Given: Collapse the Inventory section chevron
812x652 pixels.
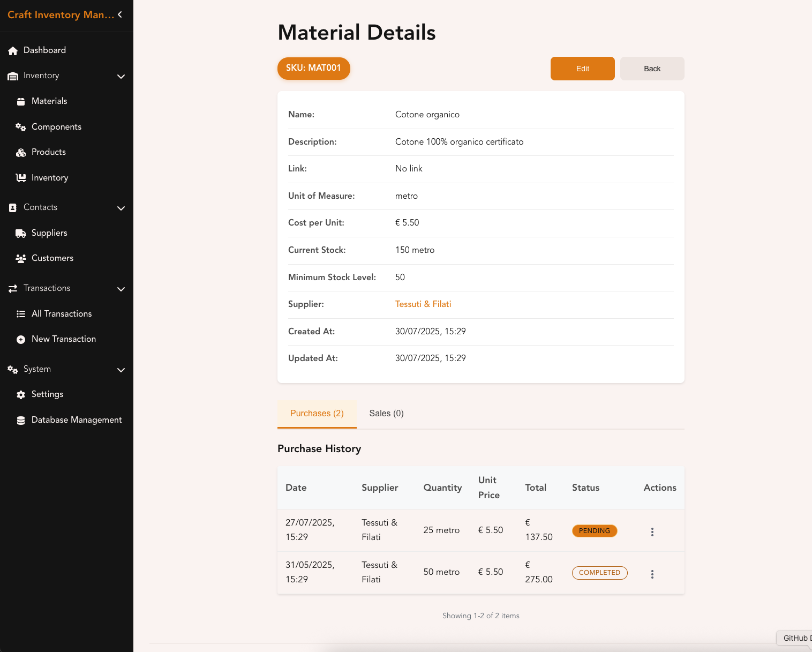Looking at the screenshot, I should click(121, 77).
